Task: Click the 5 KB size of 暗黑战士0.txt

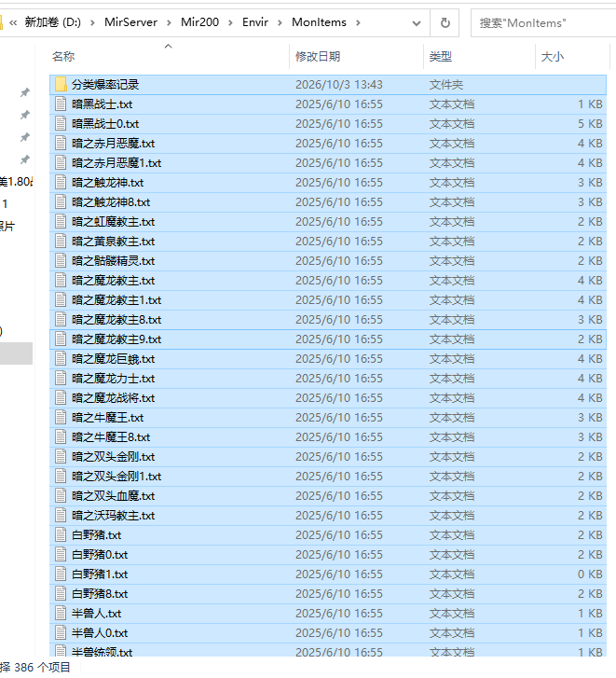Action: tap(590, 124)
